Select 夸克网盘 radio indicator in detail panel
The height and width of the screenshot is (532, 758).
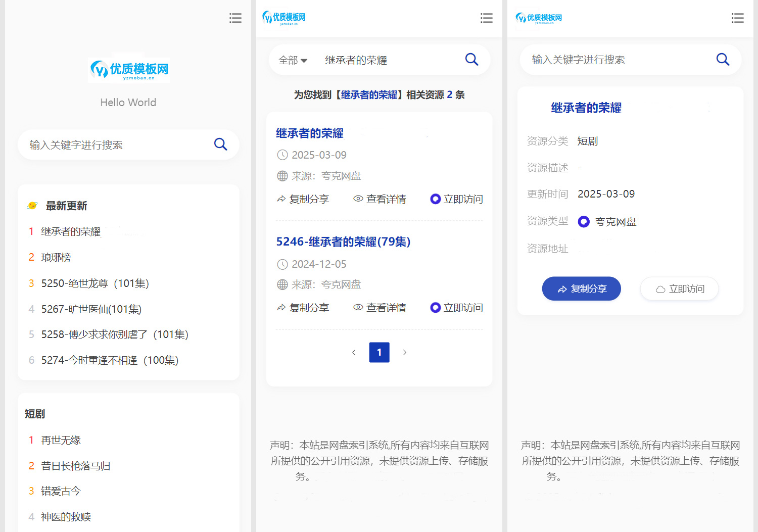(584, 221)
